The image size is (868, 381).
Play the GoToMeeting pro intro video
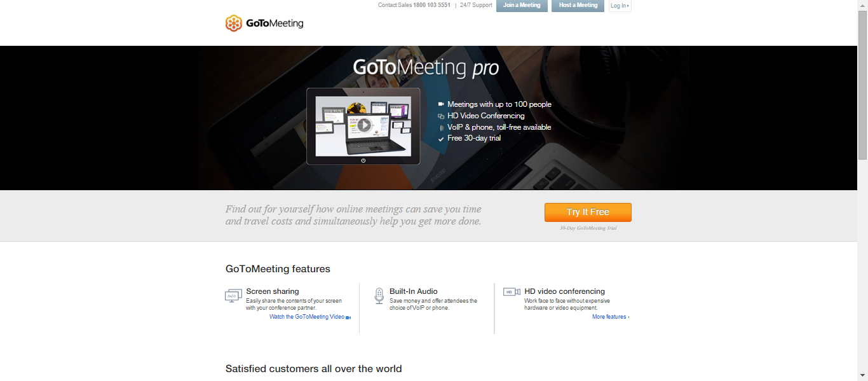[363, 125]
